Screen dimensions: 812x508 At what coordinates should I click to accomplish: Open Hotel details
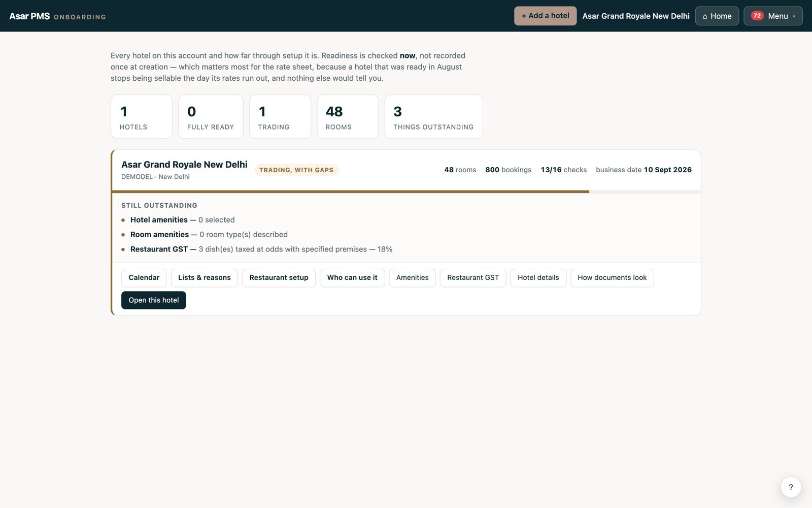click(538, 278)
